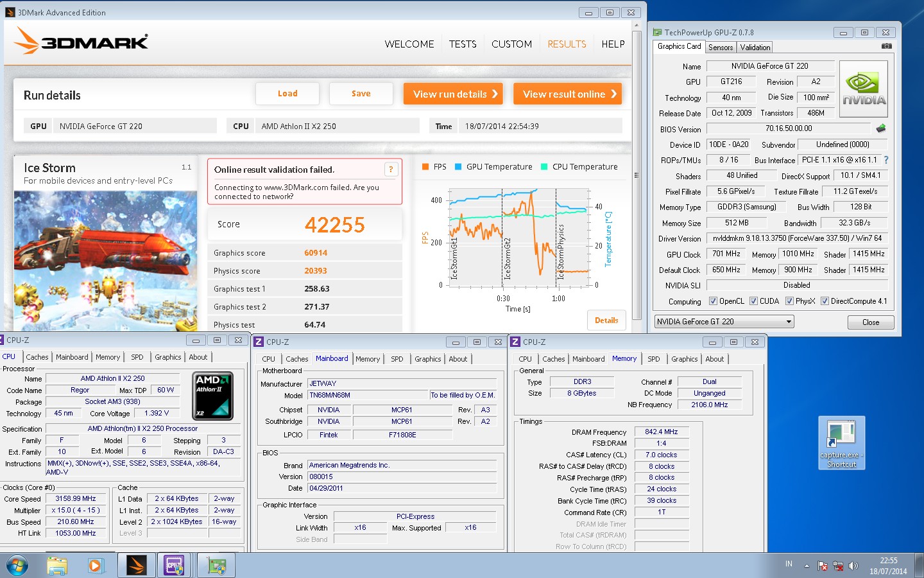The width and height of the screenshot is (924, 578).
Task: Click the NVIDIA logo in GPU-Z
Action: (864, 89)
